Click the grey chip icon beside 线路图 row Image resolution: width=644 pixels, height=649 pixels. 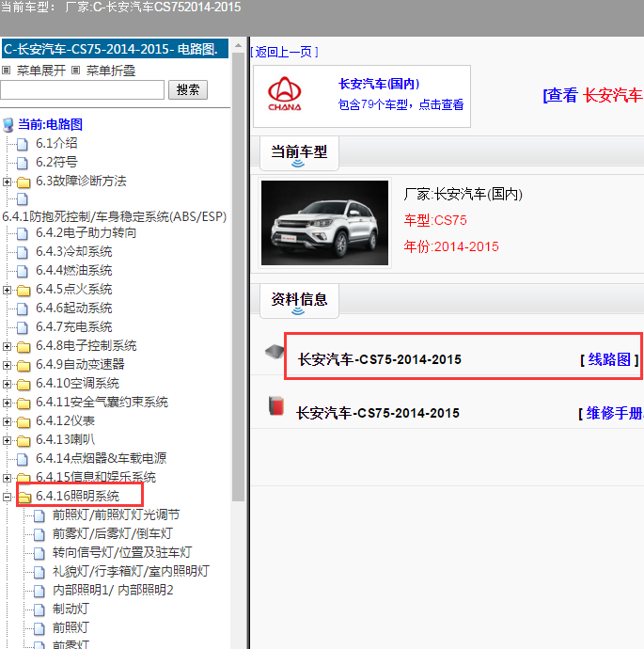(275, 352)
